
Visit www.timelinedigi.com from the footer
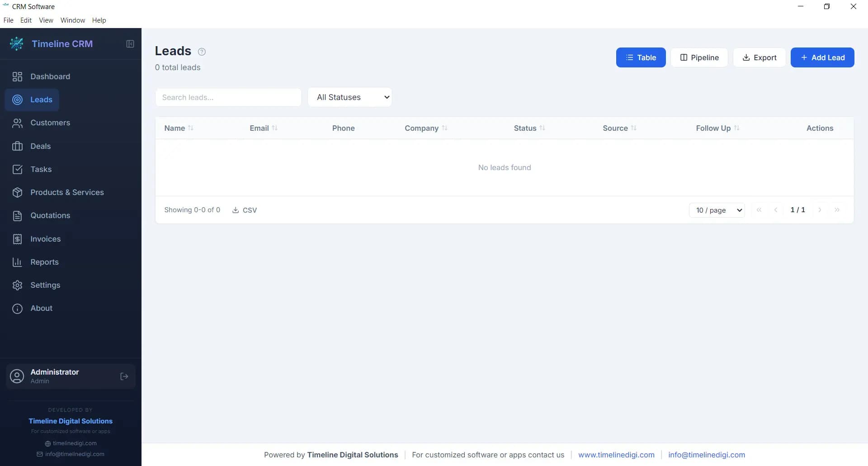click(616, 455)
